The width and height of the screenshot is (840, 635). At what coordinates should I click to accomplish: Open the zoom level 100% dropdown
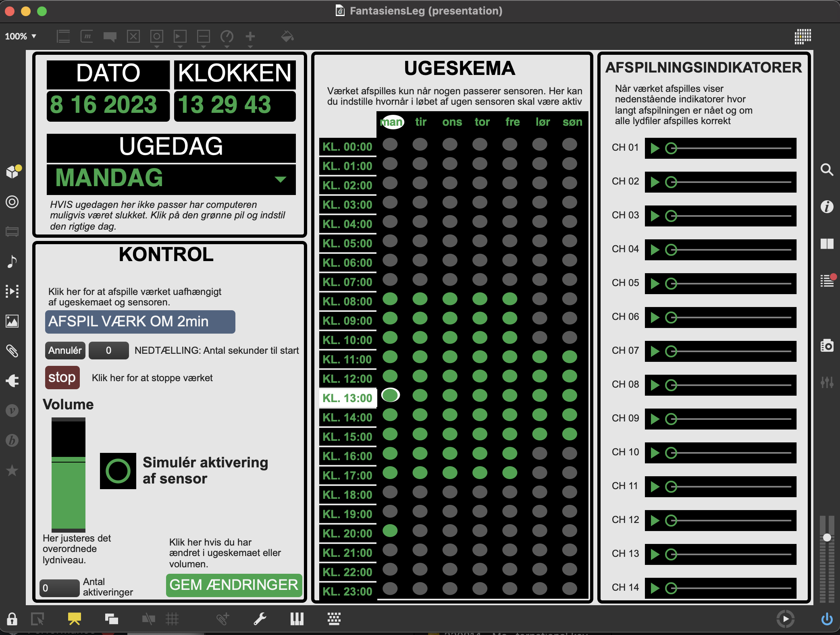[21, 36]
